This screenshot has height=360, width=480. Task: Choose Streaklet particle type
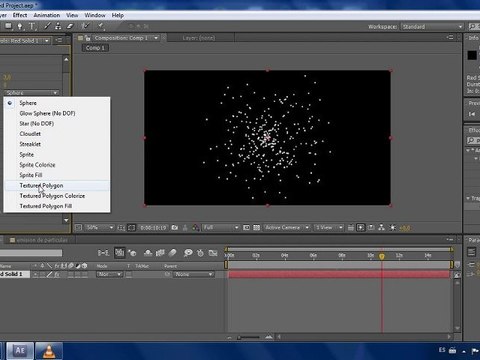[30, 144]
